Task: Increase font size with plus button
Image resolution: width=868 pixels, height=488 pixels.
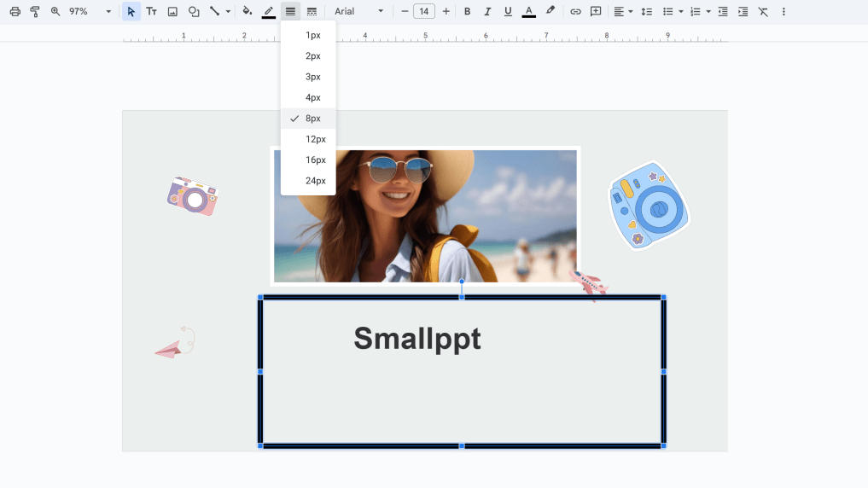Action: pos(446,11)
